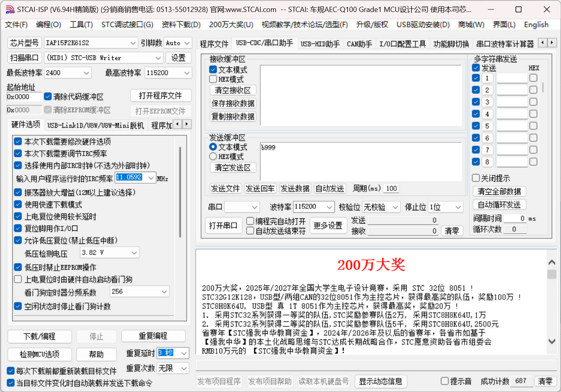Viewport: 561px width, 392px height.
Task: Open 资料下载(D) menu
Action: (181, 25)
